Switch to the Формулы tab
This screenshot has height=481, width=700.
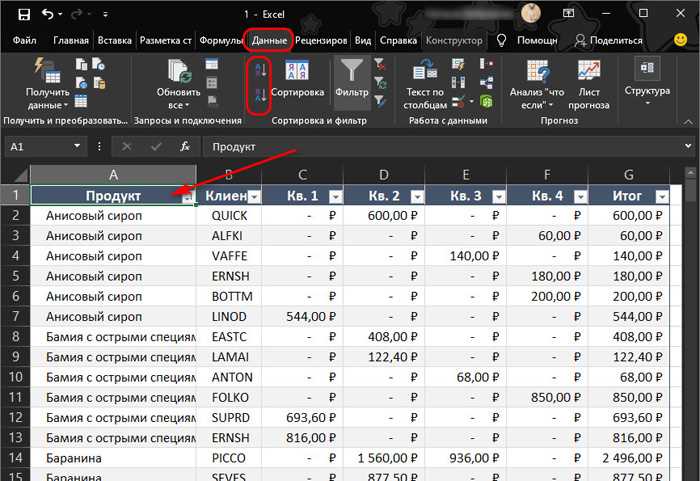click(x=221, y=40)
